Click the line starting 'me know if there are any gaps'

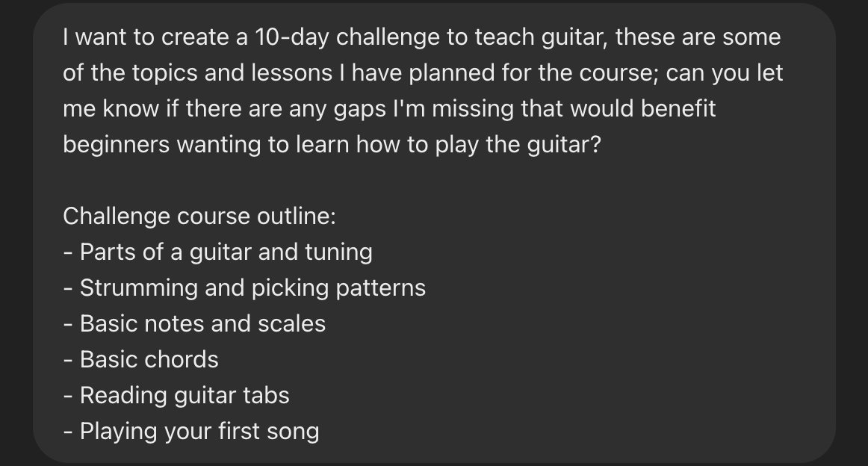(389, 109)
